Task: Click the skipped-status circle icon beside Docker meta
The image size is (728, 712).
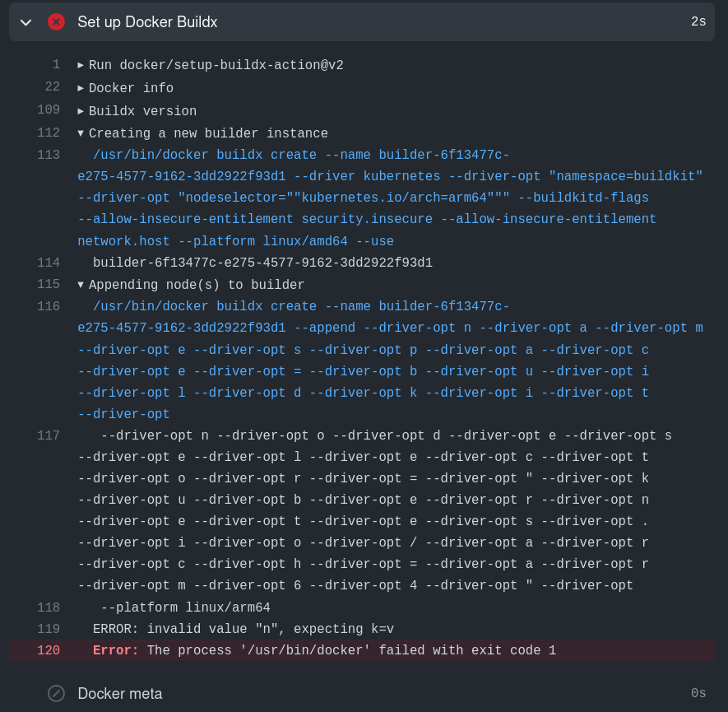Action: point(56,694)
